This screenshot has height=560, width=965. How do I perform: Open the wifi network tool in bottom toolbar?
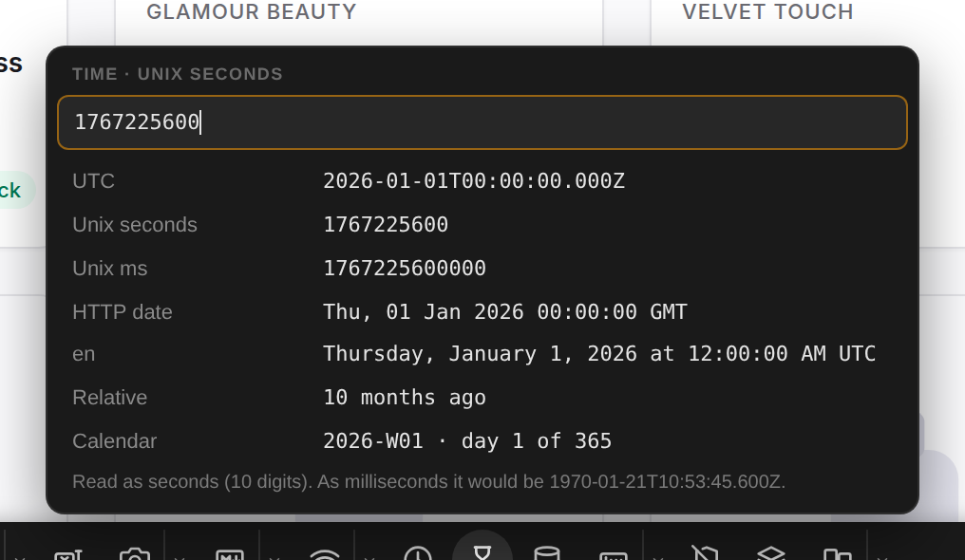point(324,552)
